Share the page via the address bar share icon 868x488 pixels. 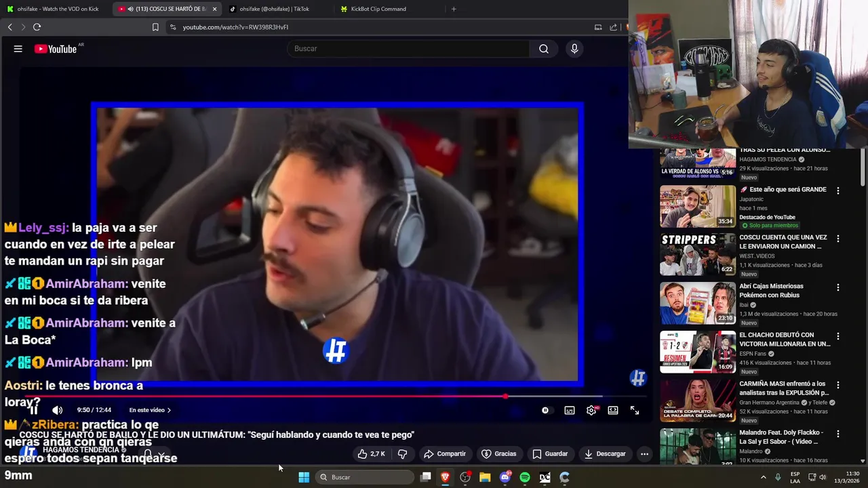(x=614, y=27)
